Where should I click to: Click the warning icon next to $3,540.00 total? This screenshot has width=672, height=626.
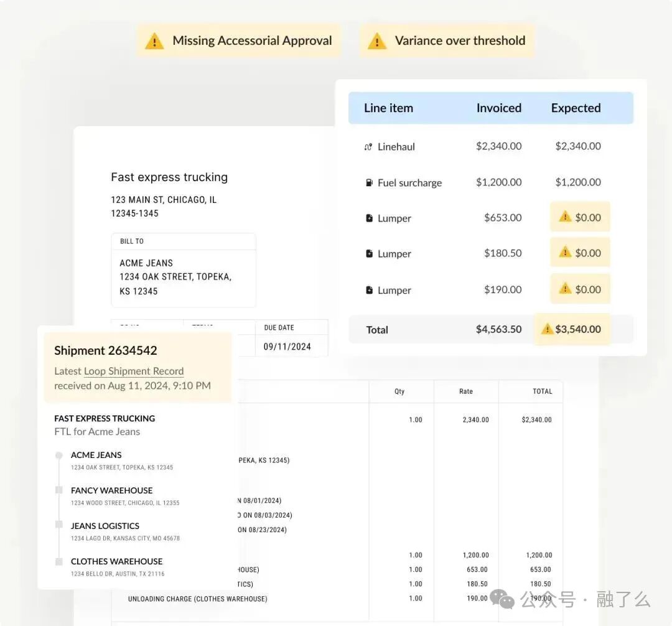pyautogui.click(x=547, y=329)
